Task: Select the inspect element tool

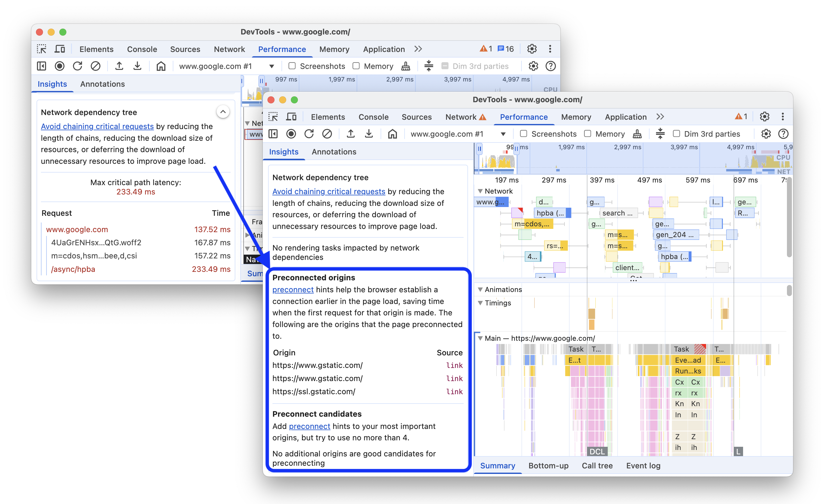Action: [x=273, y=117]
